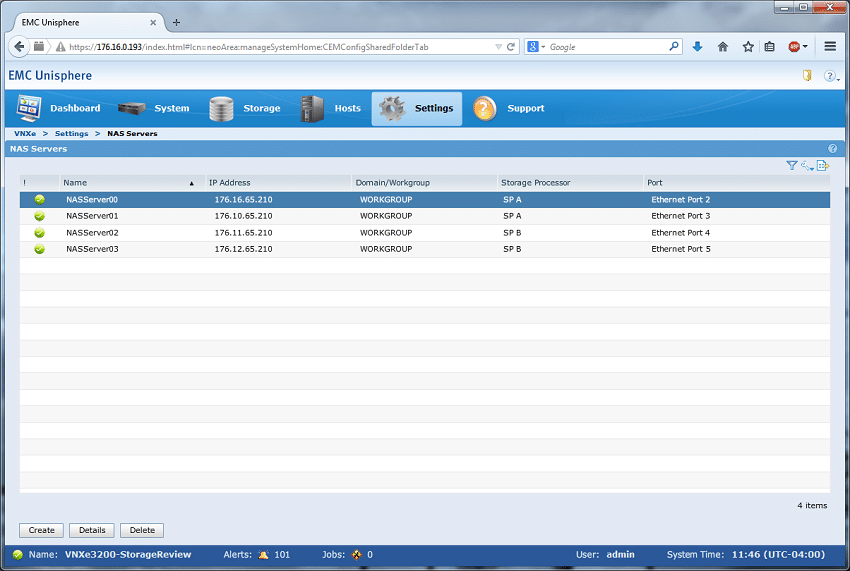The image size is (850, 571).
Task: Click the export table icon
Action: pos(823,165)
